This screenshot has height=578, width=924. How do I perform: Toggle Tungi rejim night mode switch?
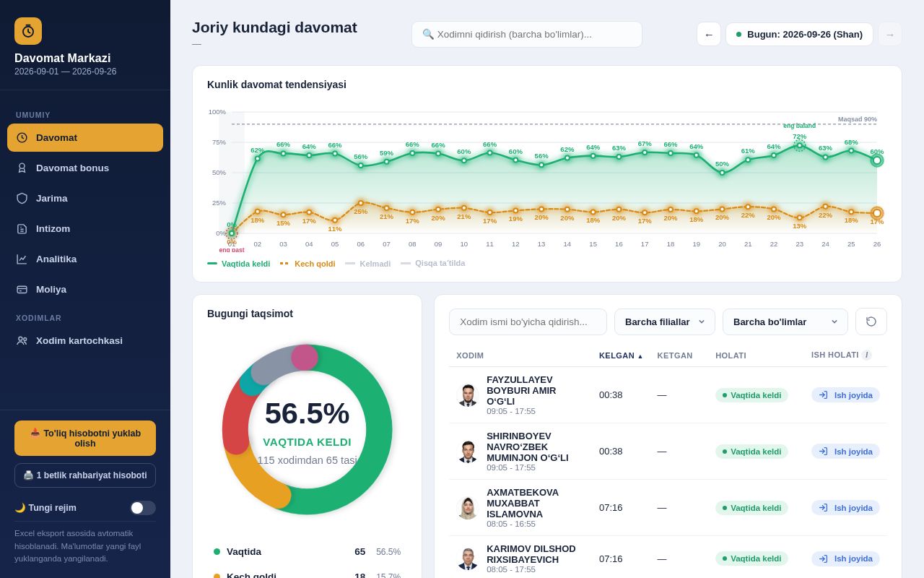tap(143, 508)
